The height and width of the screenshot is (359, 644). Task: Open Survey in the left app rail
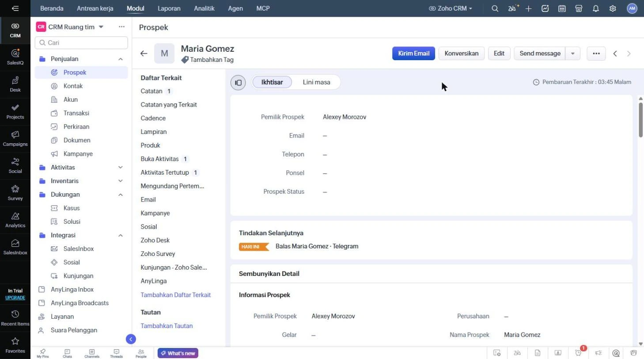[15, 193]
